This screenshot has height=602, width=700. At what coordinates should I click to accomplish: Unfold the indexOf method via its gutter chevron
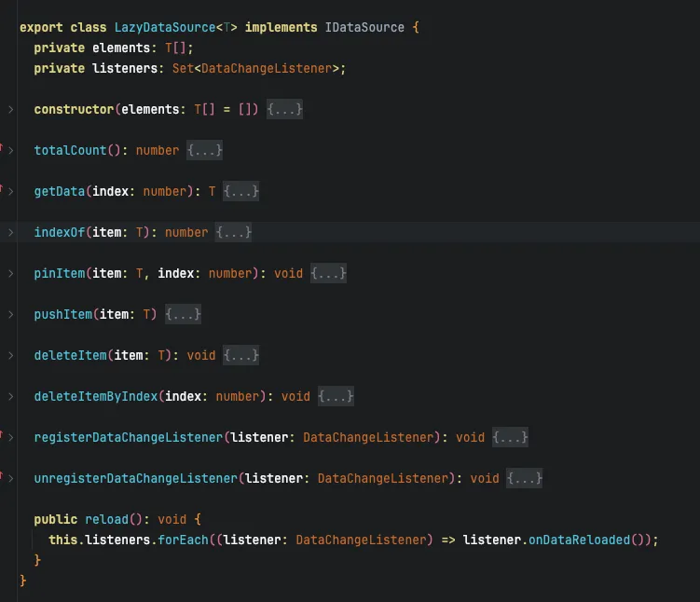pyautogui.click(x=11, y=233)
